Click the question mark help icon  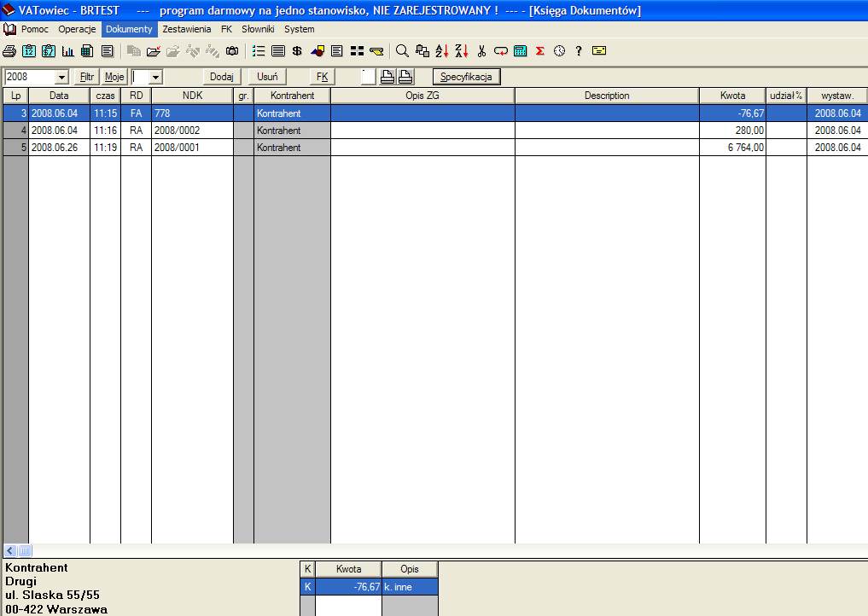coord(579,51)
